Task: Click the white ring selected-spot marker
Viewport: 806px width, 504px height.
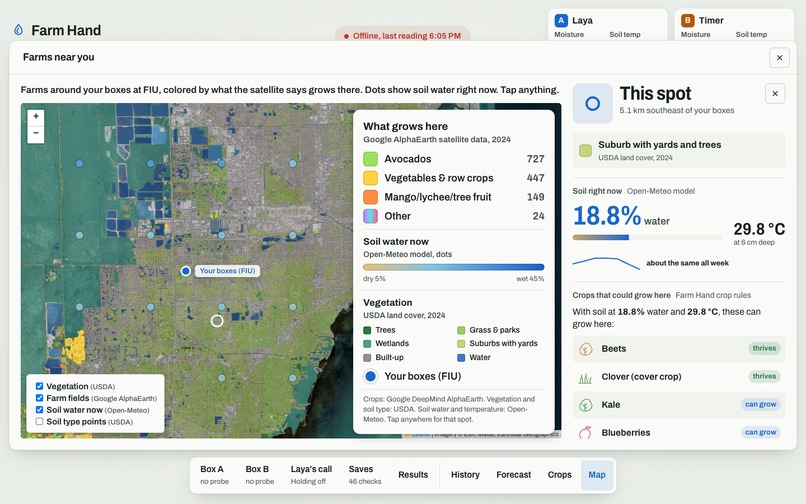Action: (217, 321)
